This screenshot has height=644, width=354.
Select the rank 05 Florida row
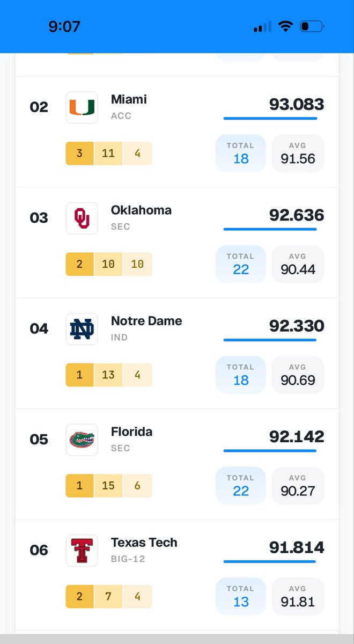177,464
